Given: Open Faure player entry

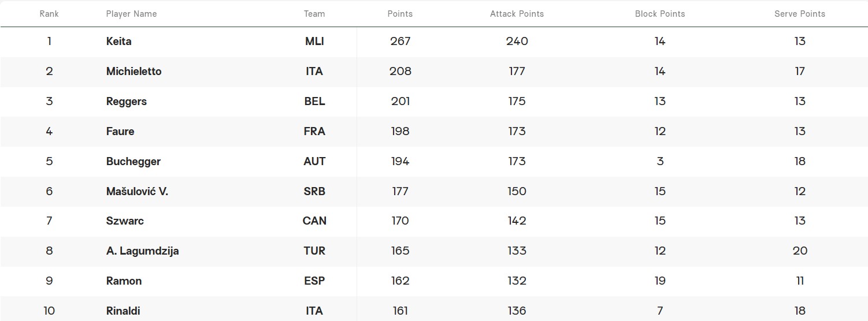Looking at the screenshot, I should coord(120,132).
